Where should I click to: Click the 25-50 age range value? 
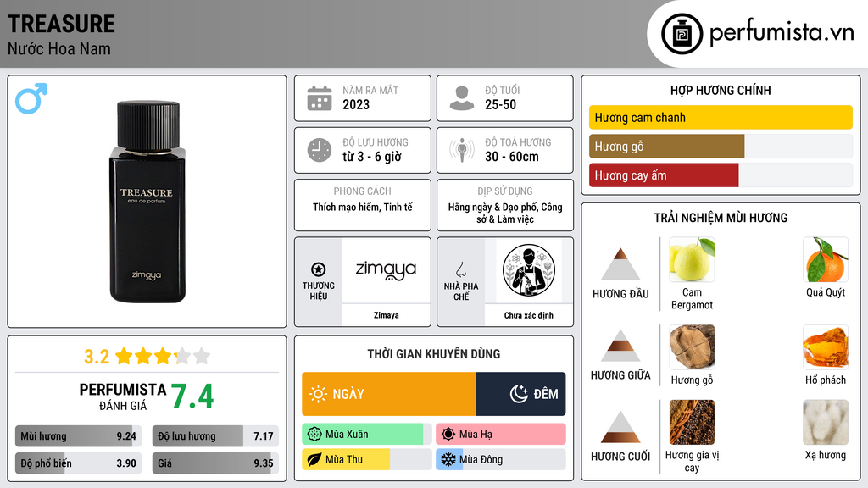500,104
